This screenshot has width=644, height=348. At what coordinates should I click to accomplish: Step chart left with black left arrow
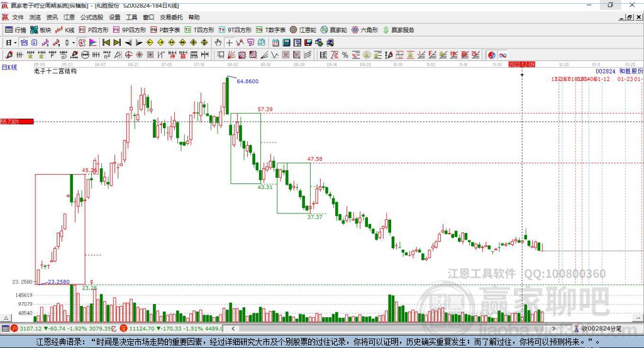pyautogui.click(x=128, y=43)
